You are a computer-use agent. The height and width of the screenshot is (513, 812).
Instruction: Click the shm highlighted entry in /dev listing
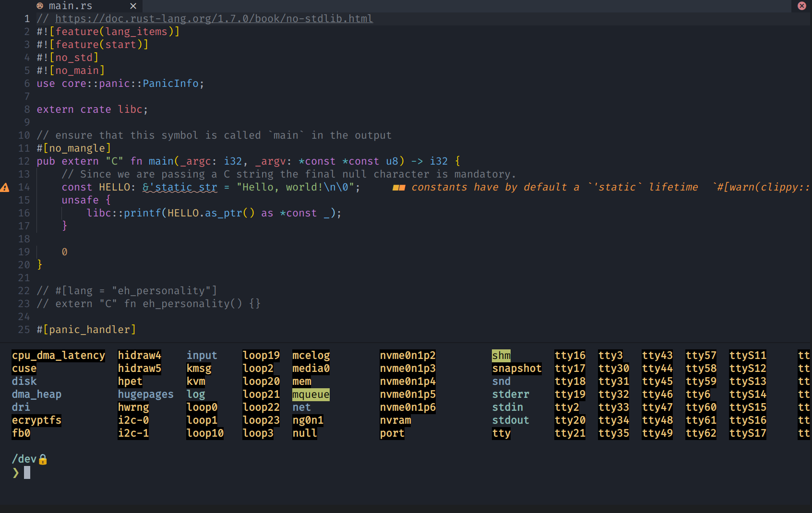coord(501,355)
